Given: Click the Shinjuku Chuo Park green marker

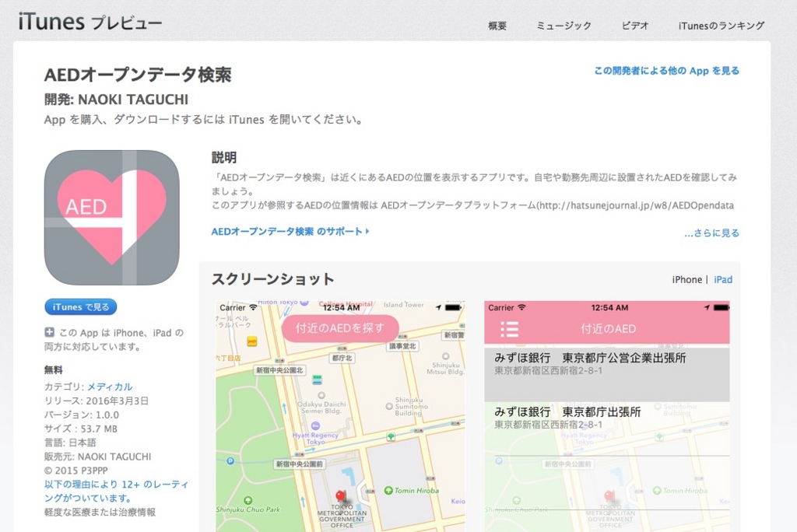Looking at the screenshot, I should 248,500.
